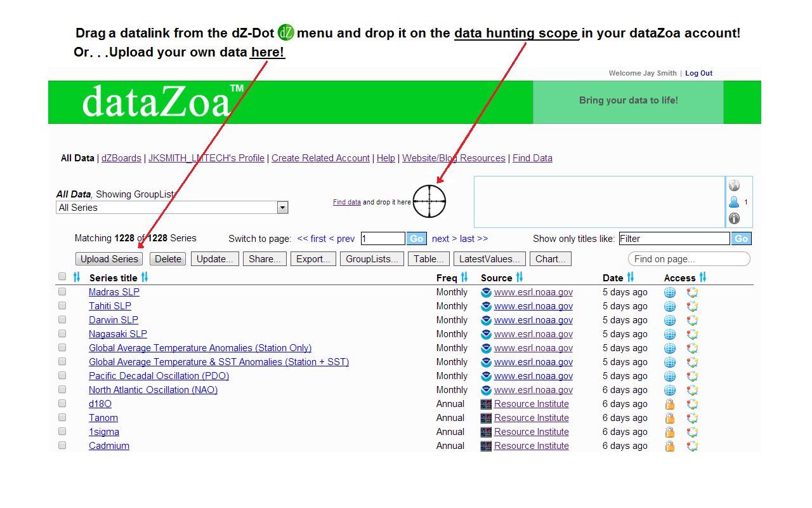Open Website/Blog Resources

click(454, 158)
